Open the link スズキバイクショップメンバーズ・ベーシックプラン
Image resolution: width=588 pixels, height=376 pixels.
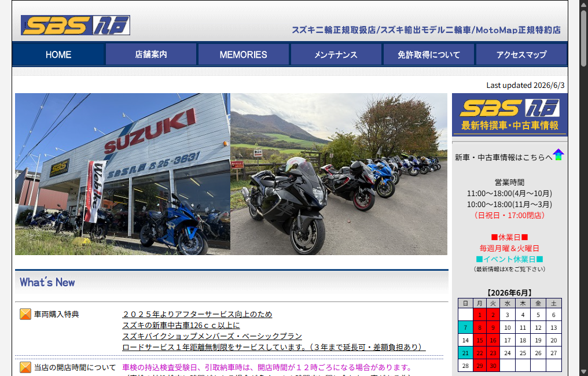[x=212, y=336]
